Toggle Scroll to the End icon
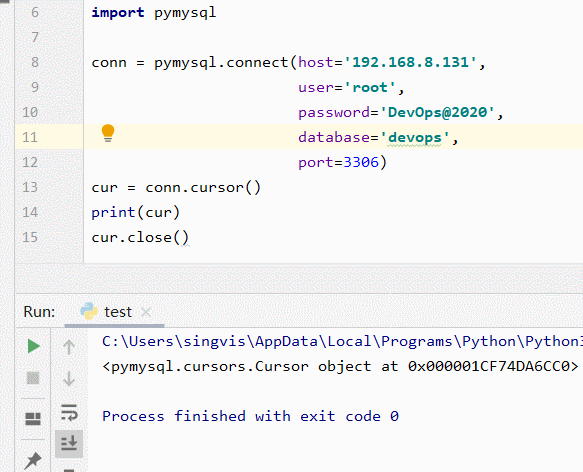 69,443
